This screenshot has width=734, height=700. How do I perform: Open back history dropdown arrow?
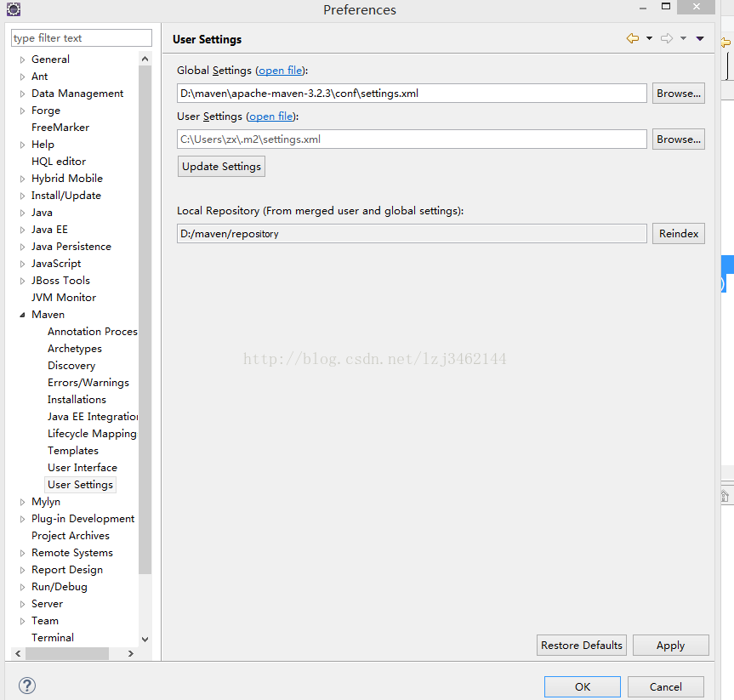tap(649, 38)
